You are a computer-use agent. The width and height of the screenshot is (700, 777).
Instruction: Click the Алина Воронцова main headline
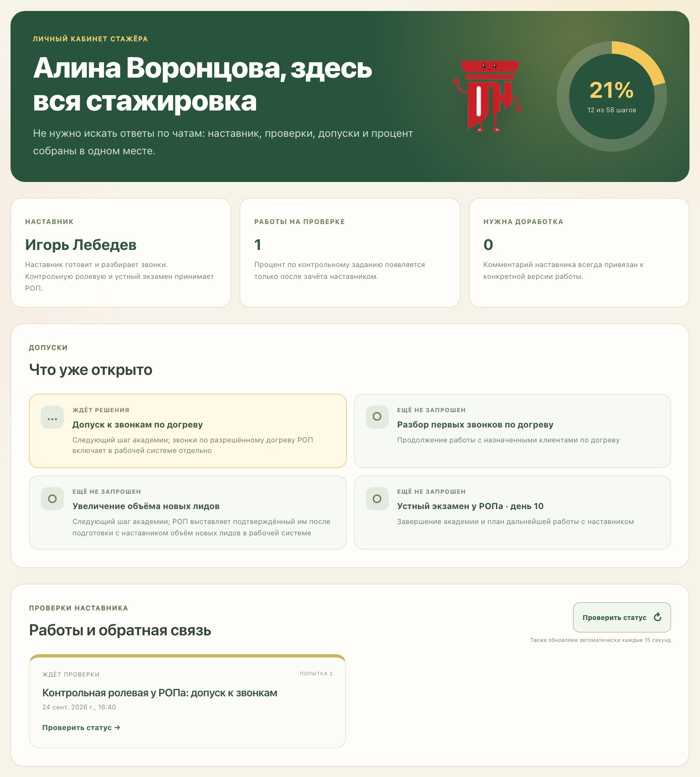(203, 85)
